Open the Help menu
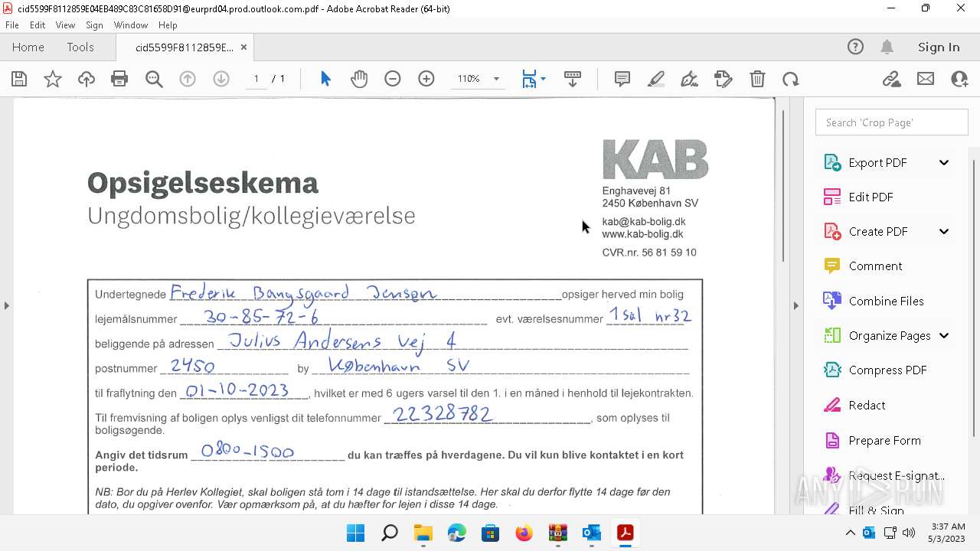The height and width of the screenshot is (551, 980). (168, 24)
